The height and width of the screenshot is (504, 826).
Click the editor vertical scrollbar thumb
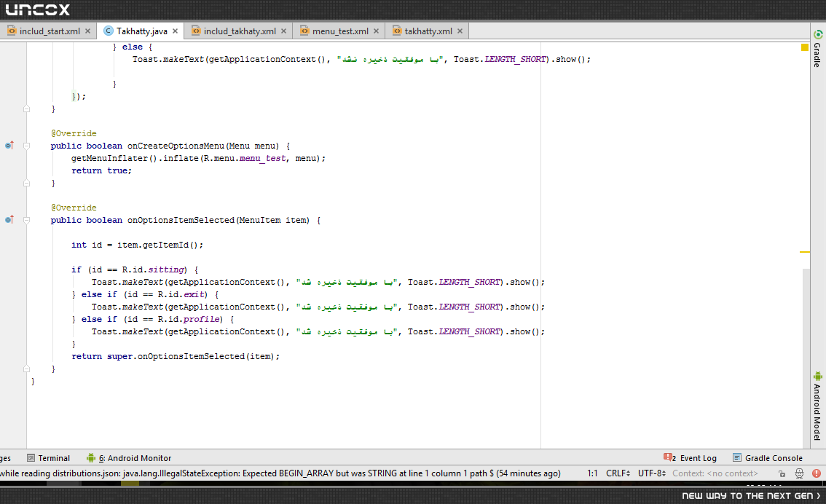(x=806, y=358)
